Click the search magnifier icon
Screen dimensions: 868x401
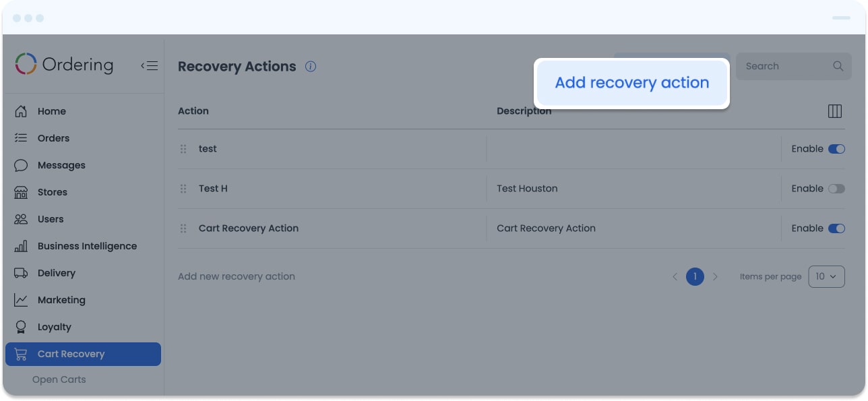click(838, 66)
